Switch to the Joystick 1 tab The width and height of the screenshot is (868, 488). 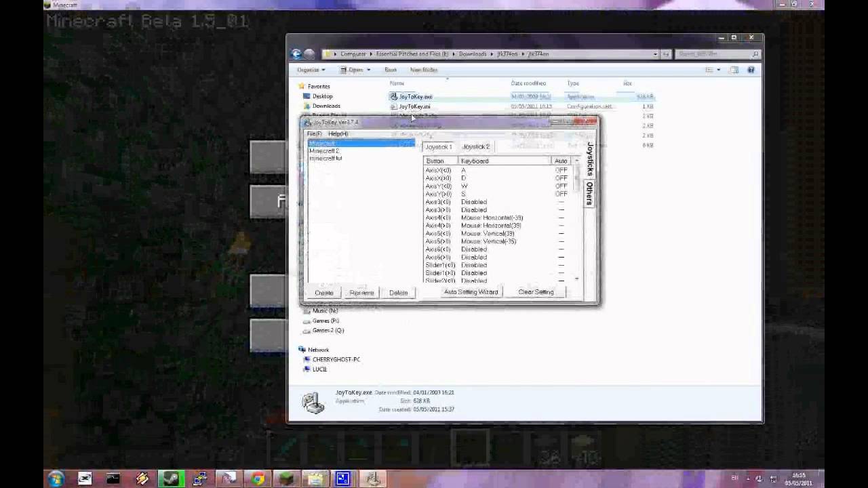click(438, 146)
